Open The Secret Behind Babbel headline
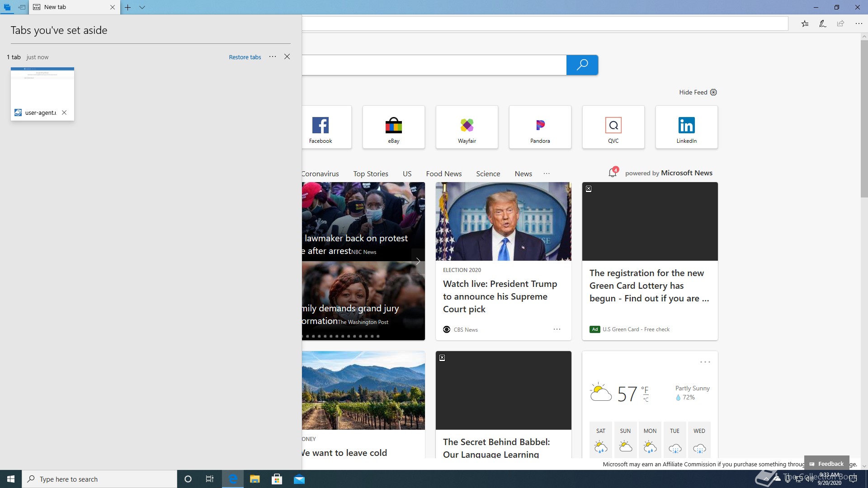This screenshot has height=488, width=868. [x=496, y=448]
